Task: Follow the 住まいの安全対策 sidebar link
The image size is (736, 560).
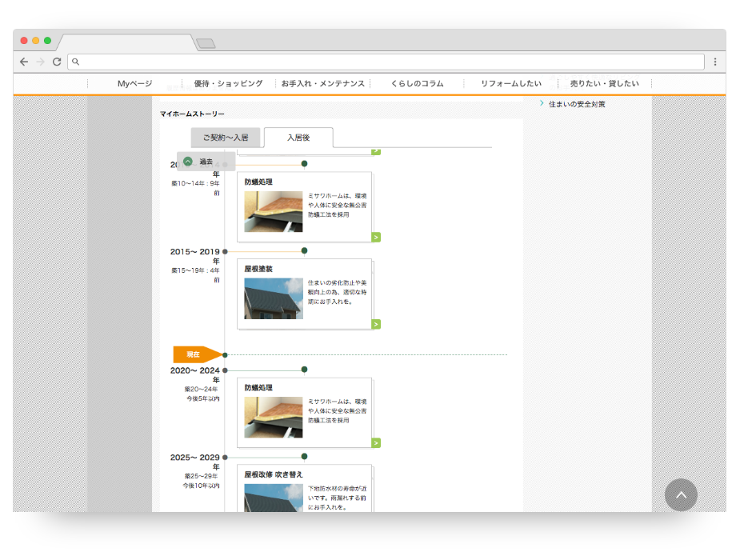Action: pos(577,104)
